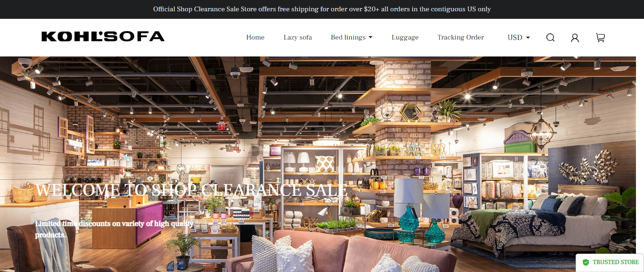The width and height of the screenshot is (644, 272).
Task: Open the search magnifier icon
Action: pyautogui.click(x=550, y=38)
